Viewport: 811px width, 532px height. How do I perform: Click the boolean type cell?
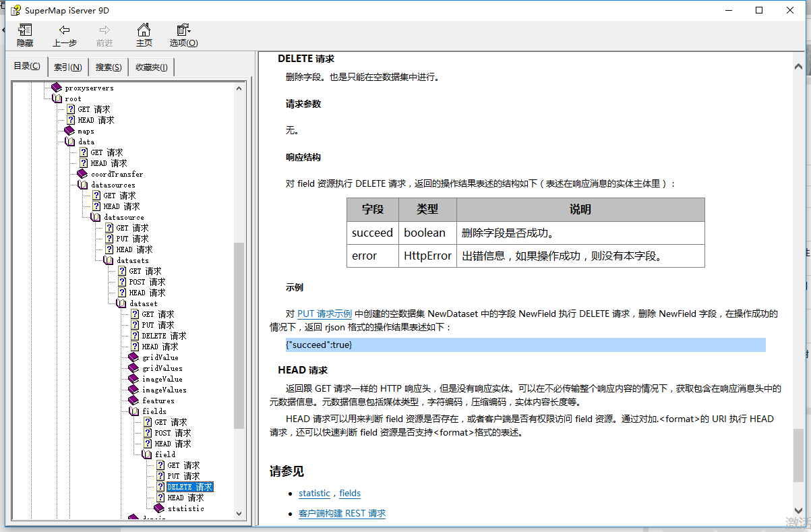tap(427, 233)
